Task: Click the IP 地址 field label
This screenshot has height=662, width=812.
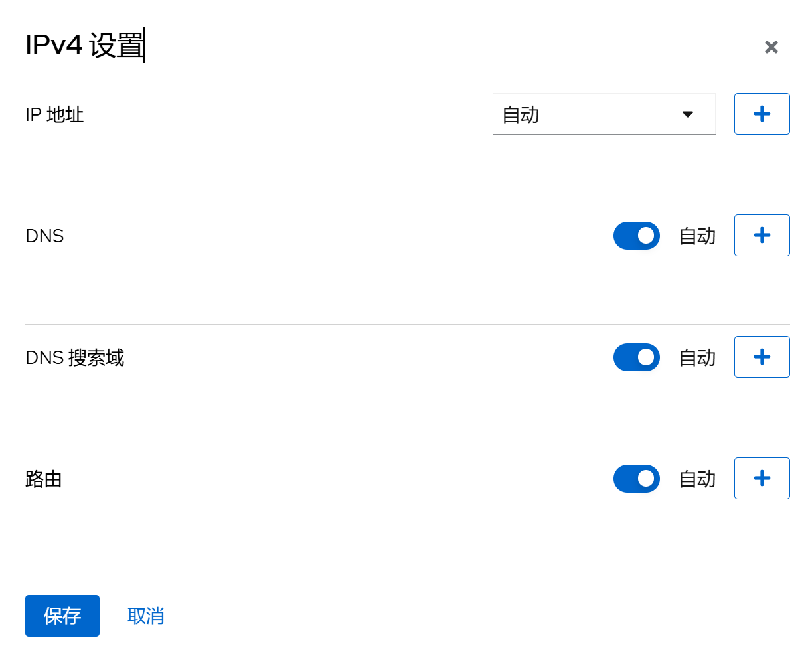Action: click(x=54, y=115)
